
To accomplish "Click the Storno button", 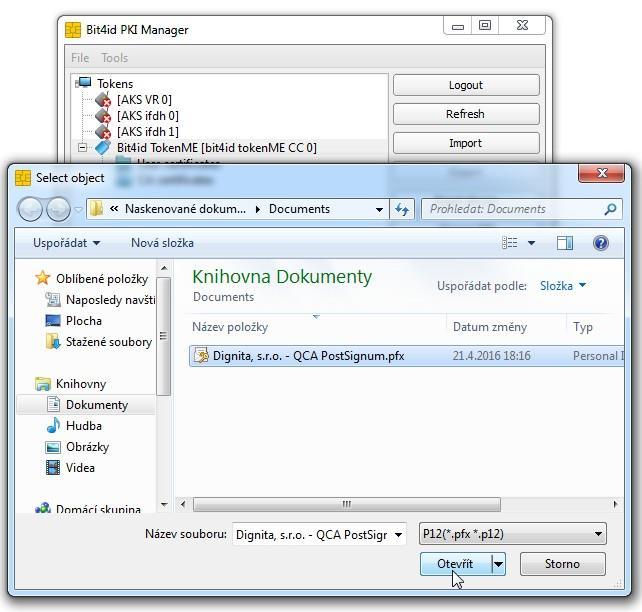I will point(562,564).
